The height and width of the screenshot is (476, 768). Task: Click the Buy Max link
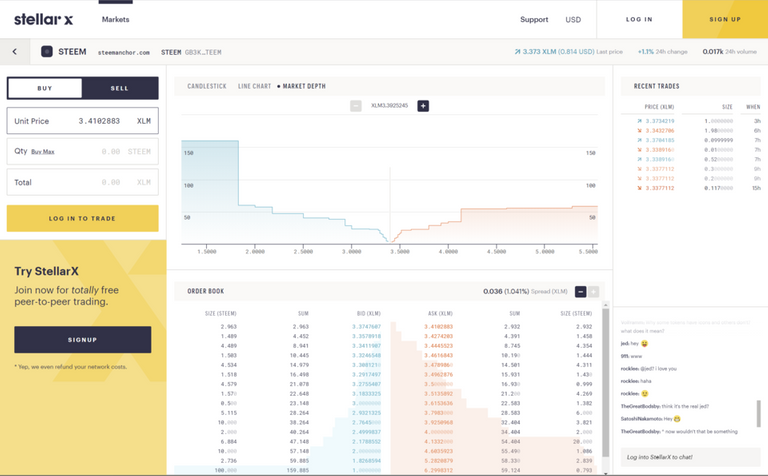click(x=43, y=152)
